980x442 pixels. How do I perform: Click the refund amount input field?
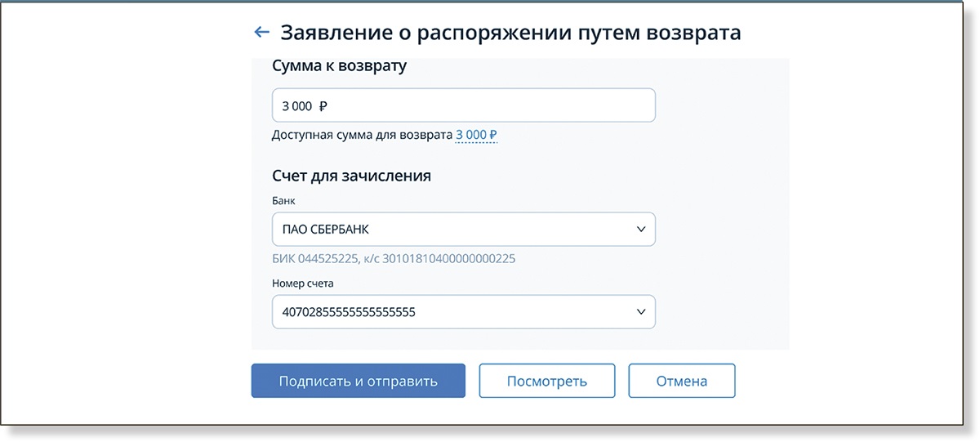[463, 105]
